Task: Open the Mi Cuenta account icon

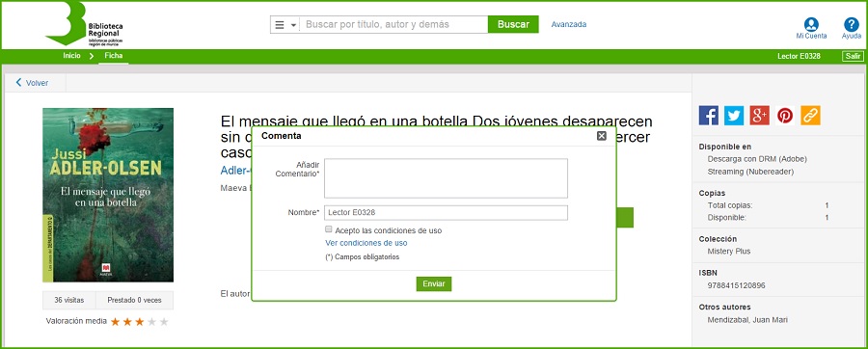Action: point(811,28)
